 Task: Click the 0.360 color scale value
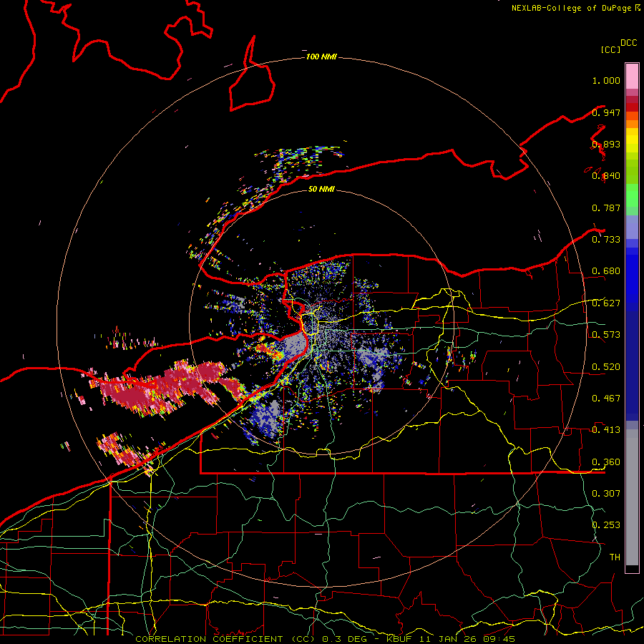pos(606,462)
